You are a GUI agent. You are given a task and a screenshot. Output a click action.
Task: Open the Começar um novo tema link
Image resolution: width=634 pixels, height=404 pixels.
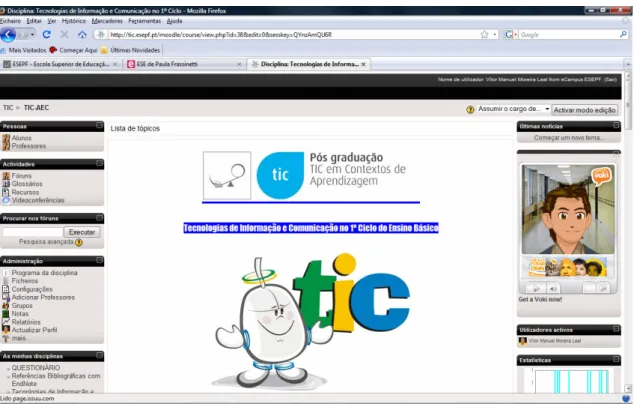569,138
